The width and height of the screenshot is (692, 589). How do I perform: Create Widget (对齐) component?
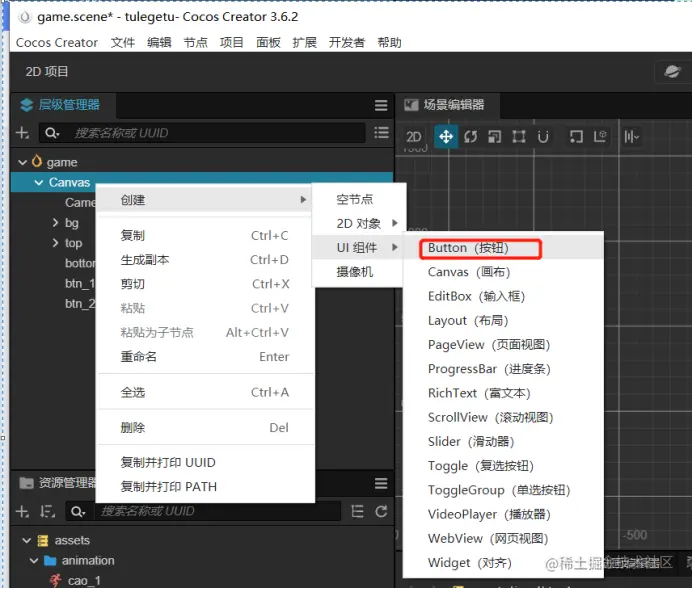[x=503, y=563]
